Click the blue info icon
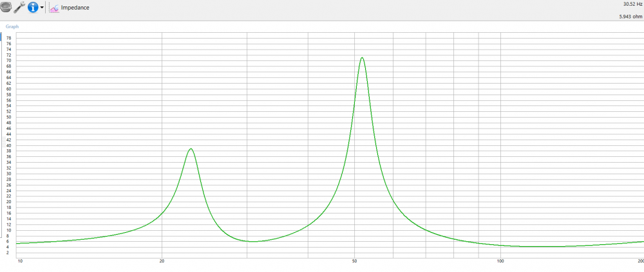 click(33, 7)
